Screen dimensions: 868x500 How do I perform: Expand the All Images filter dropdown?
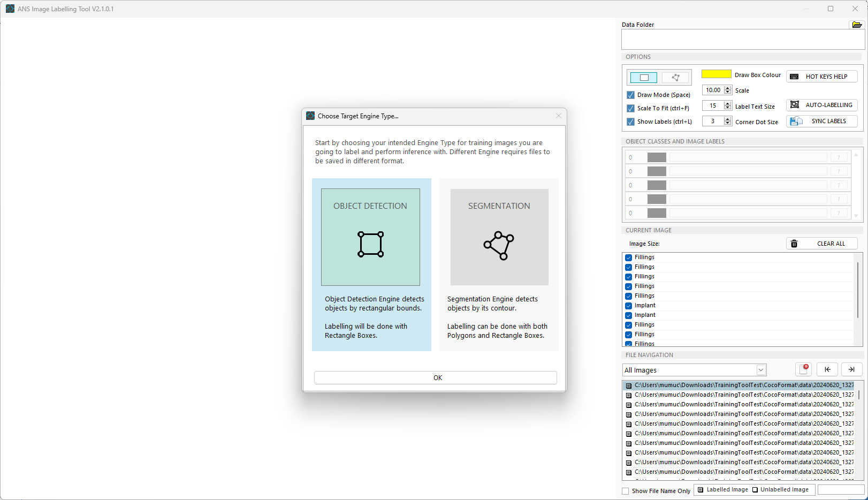tap(760, 370)
